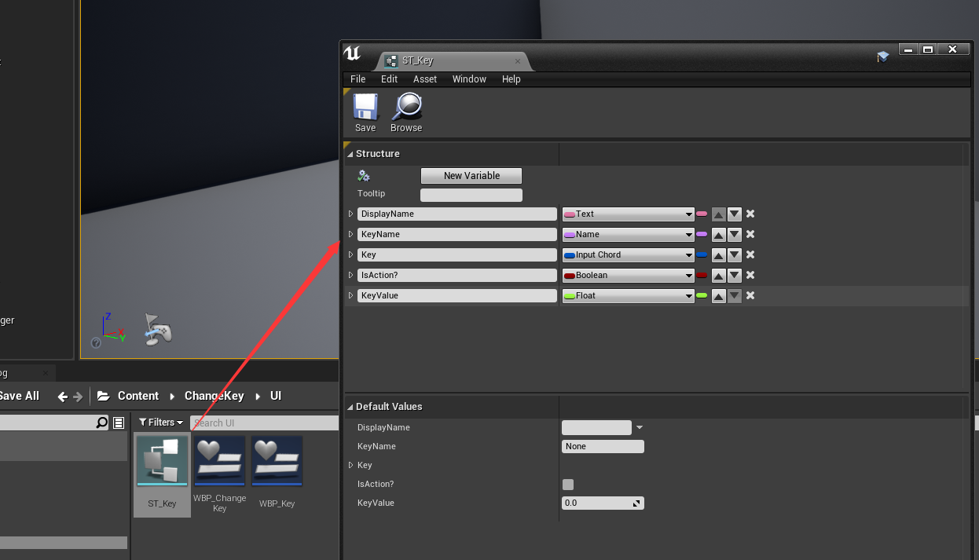
Task: Click the add variable icon beside New Variable
Action: point(364,175)
